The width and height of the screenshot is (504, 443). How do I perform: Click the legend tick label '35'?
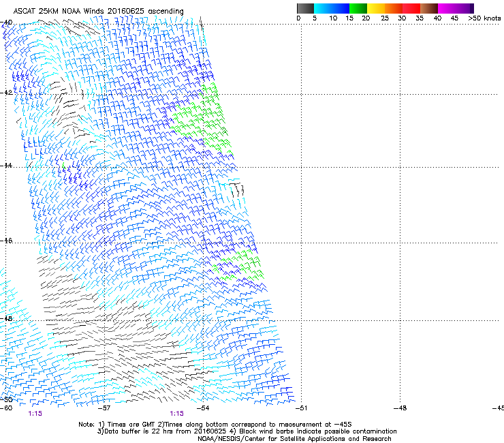click(420, 18)
